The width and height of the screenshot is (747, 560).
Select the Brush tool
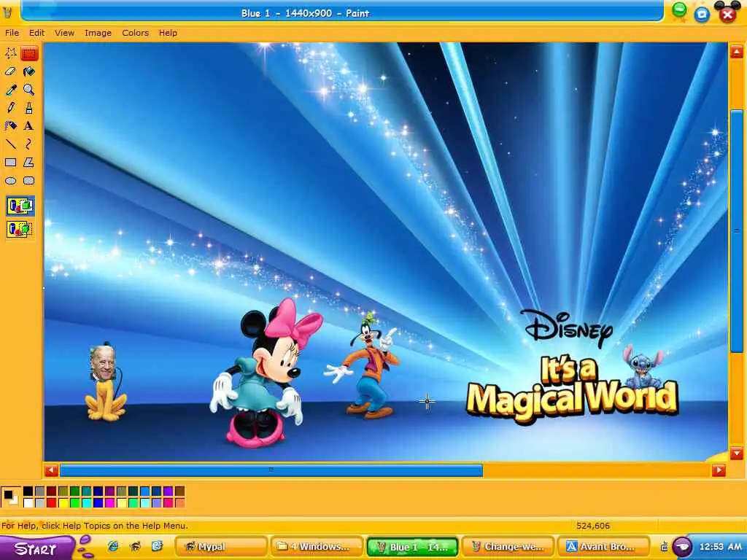pyautogui.click(x=29, y=108)
